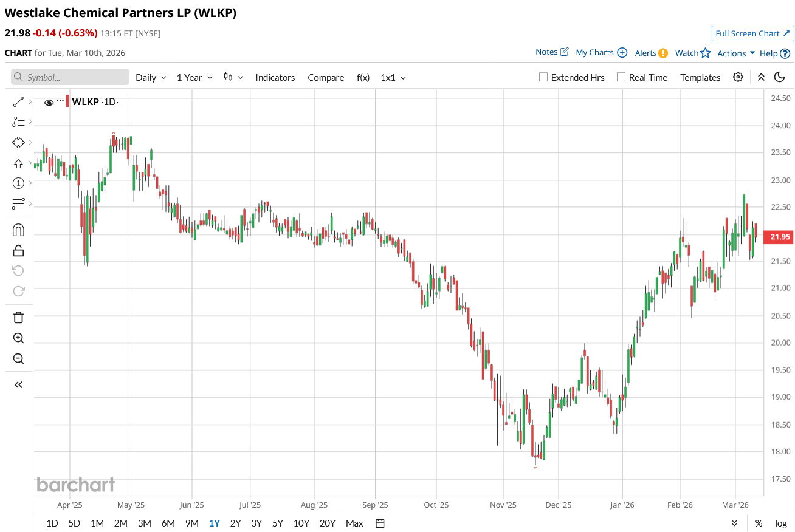Enable the Extended Hrs checkbox
Image resolution: width=795 pixels, height=532 pixels.
543,77
